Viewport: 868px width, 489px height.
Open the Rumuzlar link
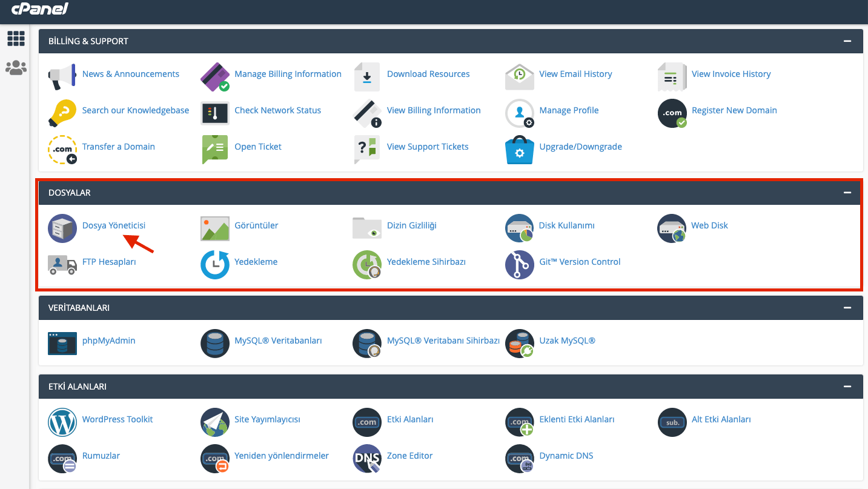(x=101, y=456)
